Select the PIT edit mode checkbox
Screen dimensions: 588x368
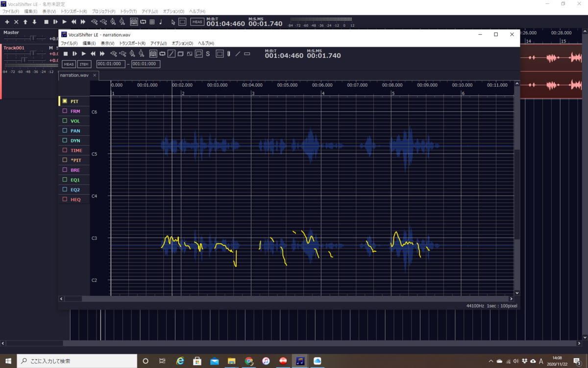[65, 101]
